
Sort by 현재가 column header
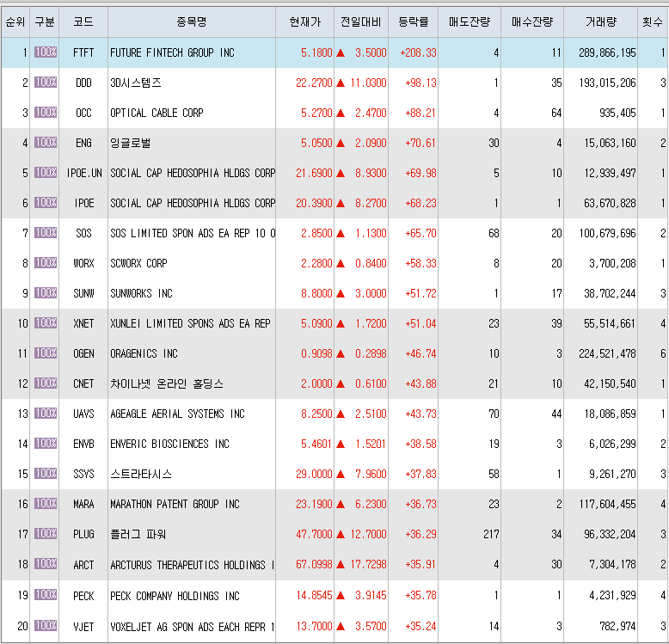304,21
